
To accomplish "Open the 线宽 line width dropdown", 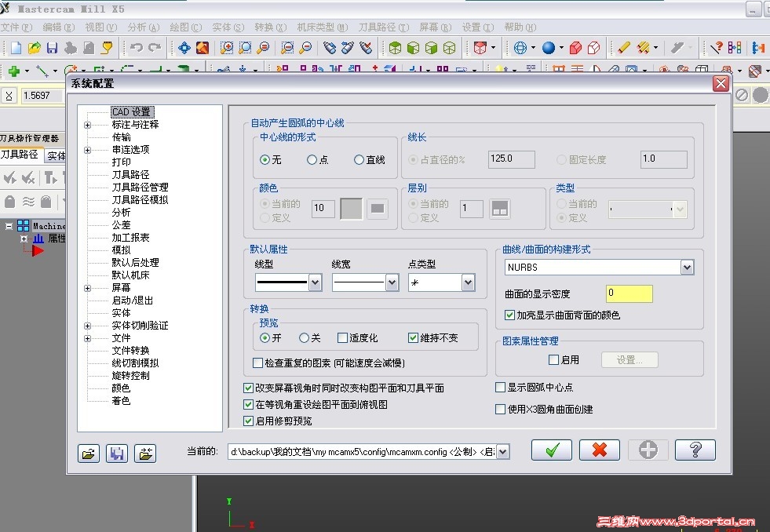I will (x=392, y=282).
